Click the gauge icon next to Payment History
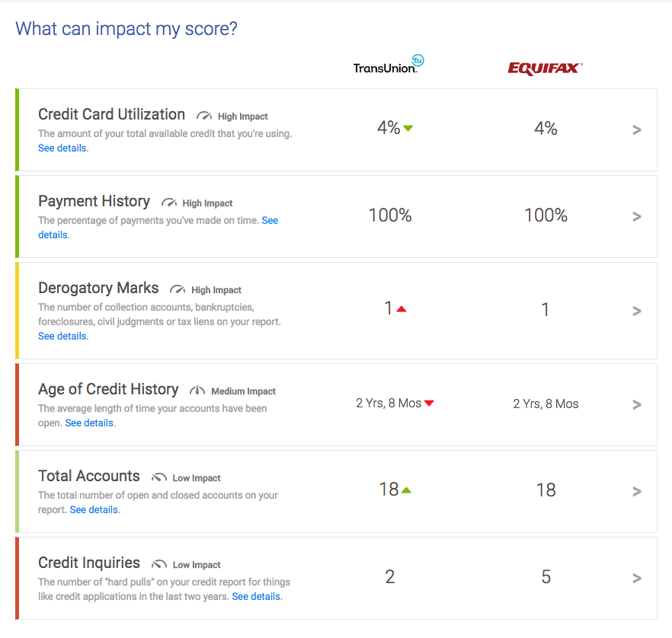 click(169, 203)
